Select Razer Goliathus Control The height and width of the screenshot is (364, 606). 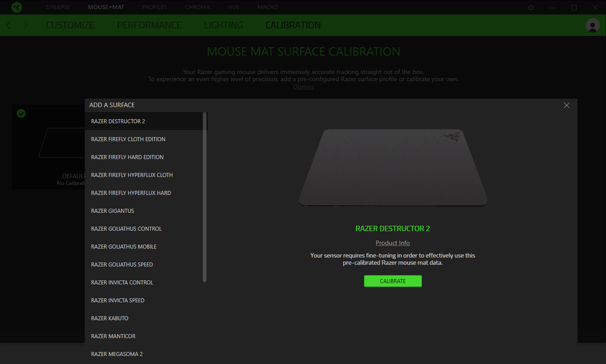tap(144, 228)
